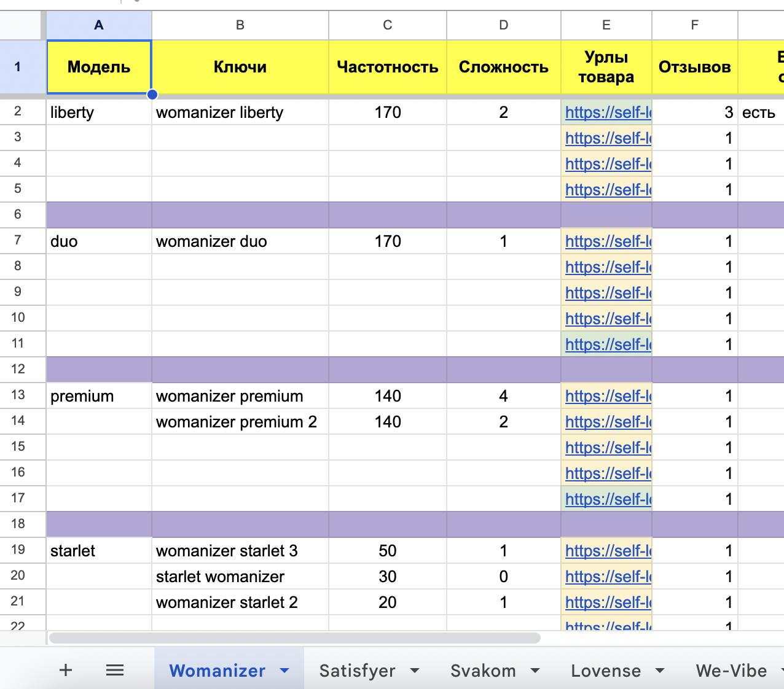Click the horizontal scrollbar thumb
Image resolution: width=784 pixels, height=689 pixels.
coord(295,638)
